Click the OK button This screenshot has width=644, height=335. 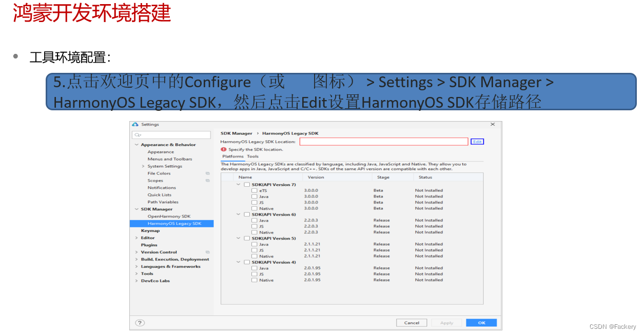(x=481, y=323)
